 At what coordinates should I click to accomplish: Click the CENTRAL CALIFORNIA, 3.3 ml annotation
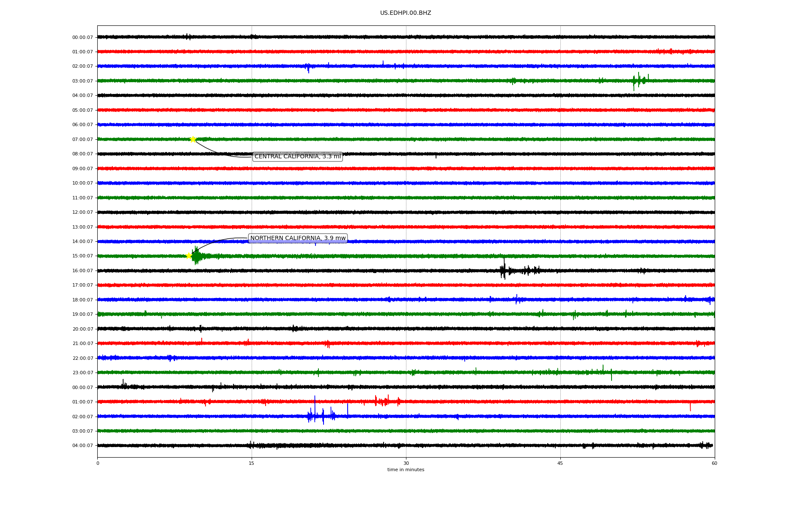point(297,157)
